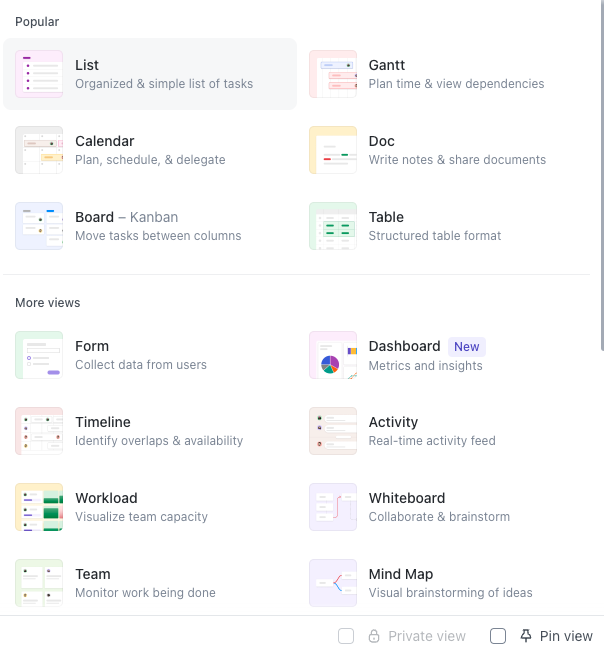Toggle the Private view checkbox
Viewport: 604px width, 649px height.
[346, 636]
